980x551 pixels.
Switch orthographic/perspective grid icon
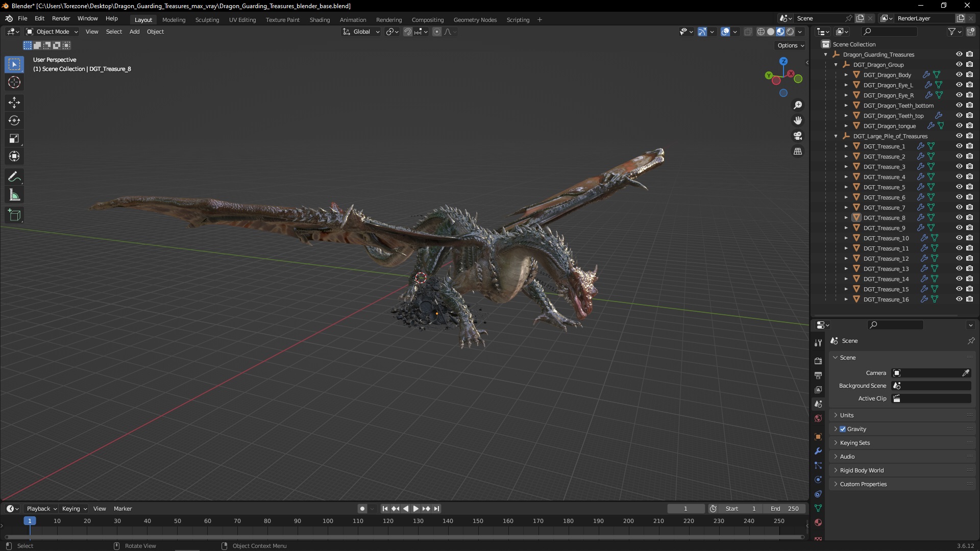coord(798,152)
